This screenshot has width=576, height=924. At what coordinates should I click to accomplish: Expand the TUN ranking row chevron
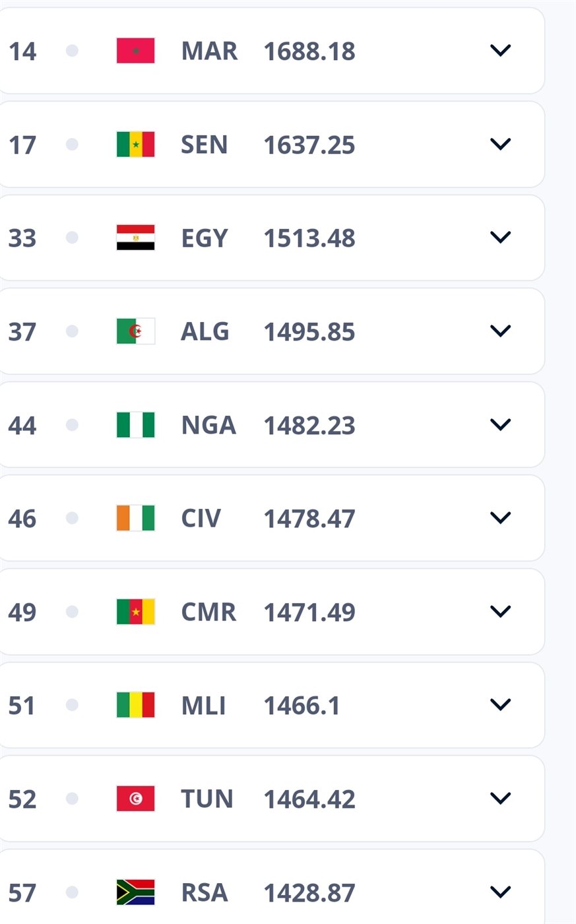(x=501, y=799)
